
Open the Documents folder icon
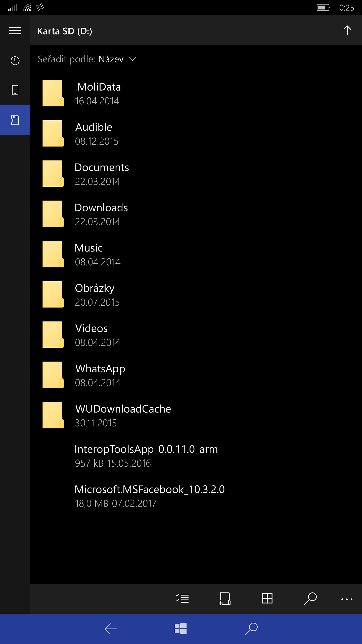coord(53,174)
